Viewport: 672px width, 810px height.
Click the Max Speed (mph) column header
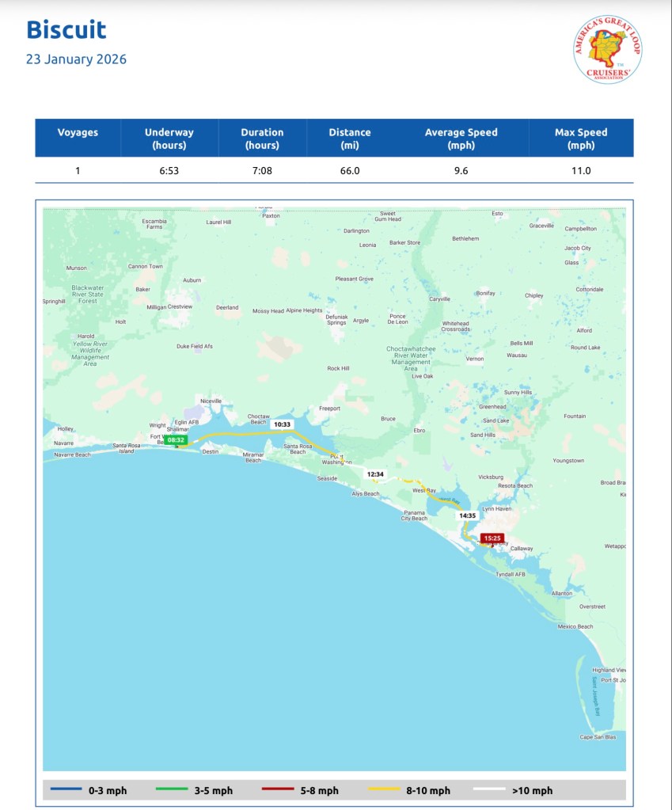point(581,139)
